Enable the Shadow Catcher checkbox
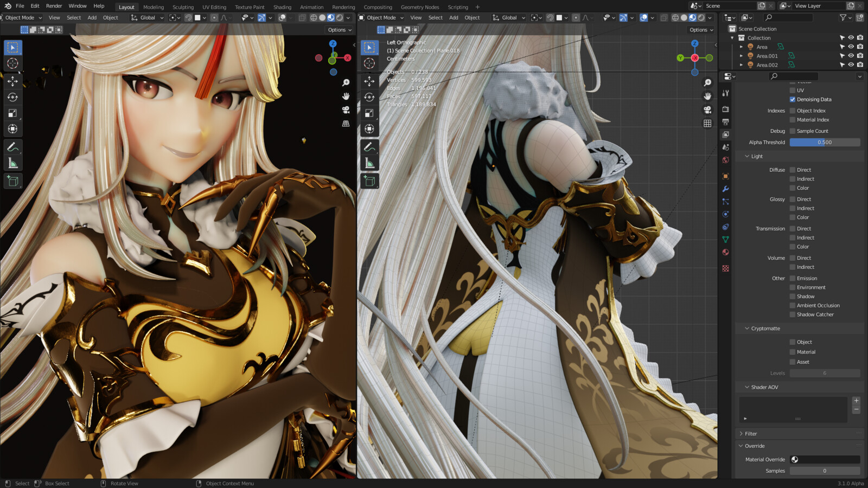 click(x=793, y=314)
